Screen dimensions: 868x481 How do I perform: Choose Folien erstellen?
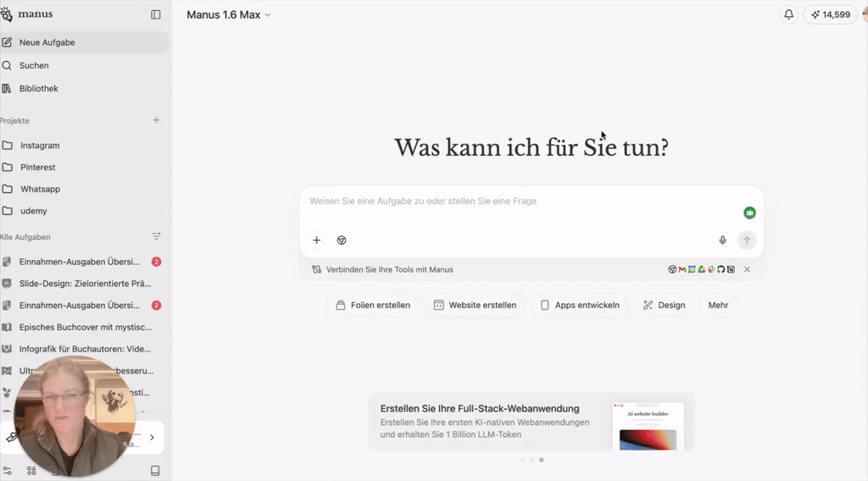[373, 305]
